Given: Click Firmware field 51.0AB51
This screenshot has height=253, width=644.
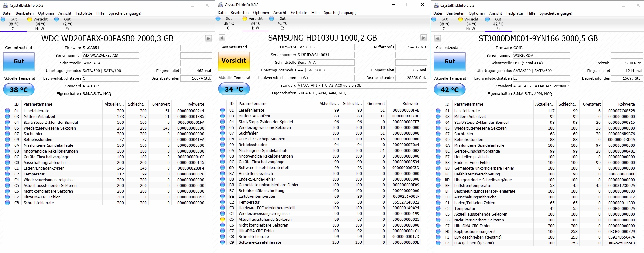Looking at the screenshot, I should pos(111,48).
